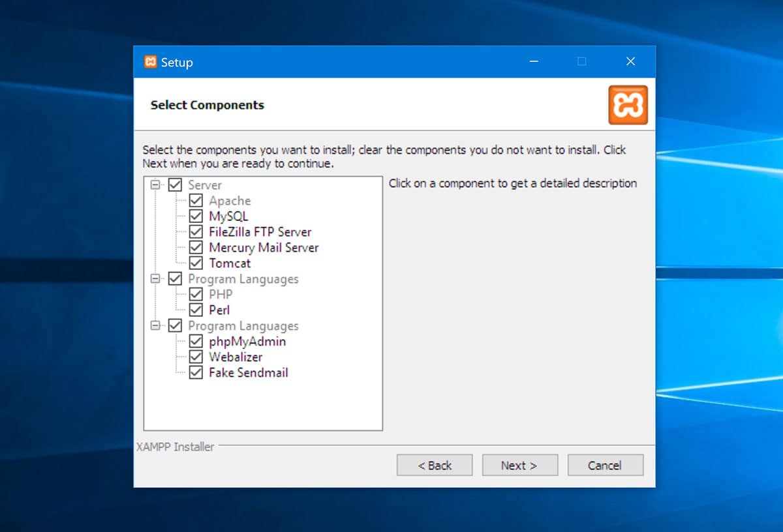
Task: Disable the Webalizer checkbox
Action: pyautogui.click(x=196, y=357)
